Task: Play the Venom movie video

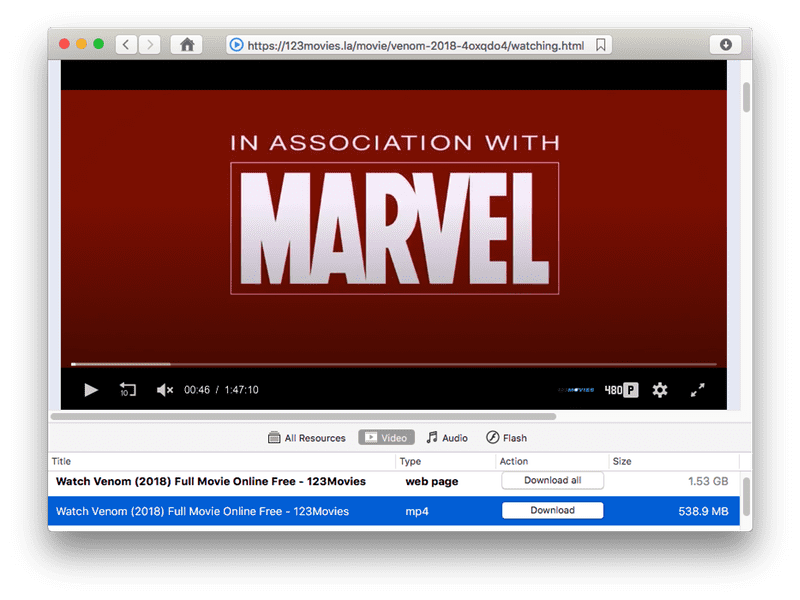Action: 90,390
